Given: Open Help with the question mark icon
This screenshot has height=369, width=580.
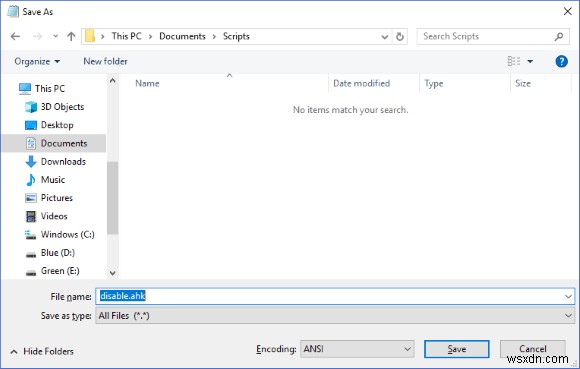Looking at the screenshot, I should (x=561, y=61).
